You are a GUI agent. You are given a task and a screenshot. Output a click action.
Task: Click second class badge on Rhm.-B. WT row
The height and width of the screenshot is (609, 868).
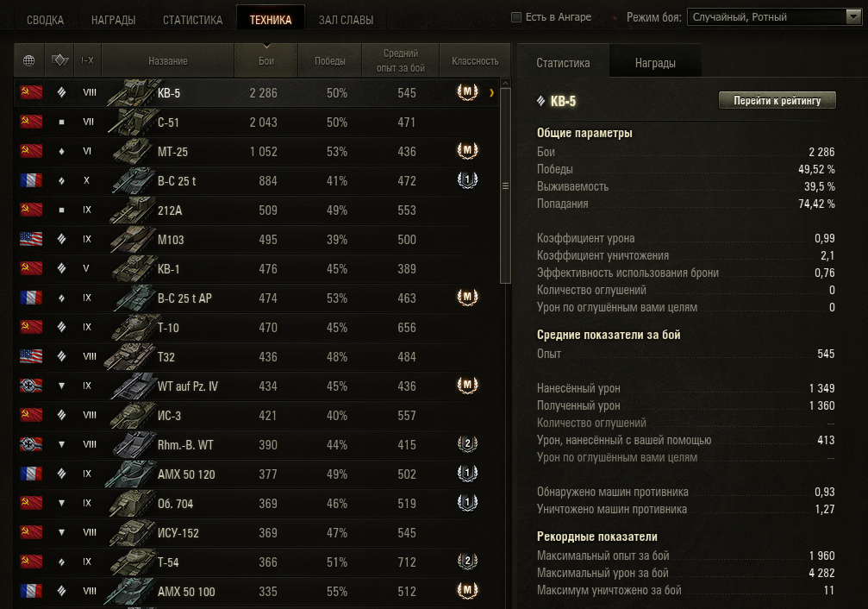(x=467, y=444)
